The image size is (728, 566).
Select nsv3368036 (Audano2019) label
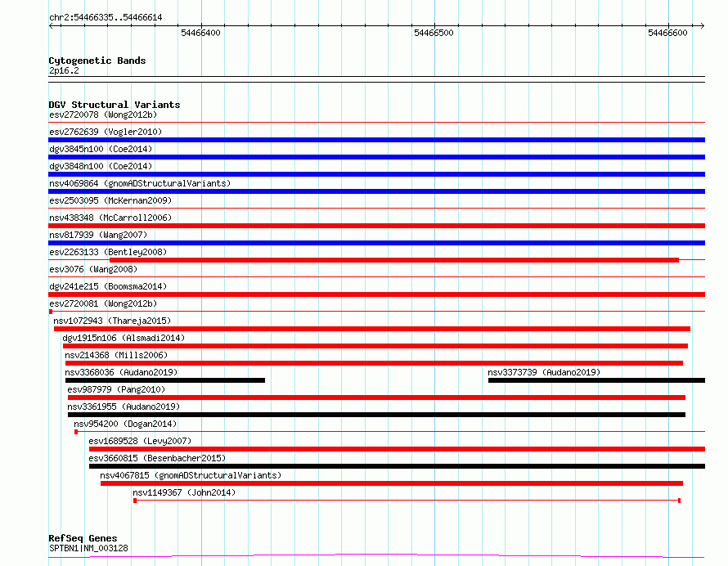[x=121, y=372]
